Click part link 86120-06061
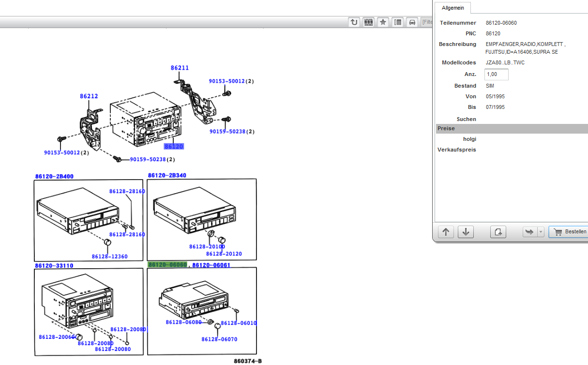Viewport: 588px width, 365px height. (x=211, y=265)
